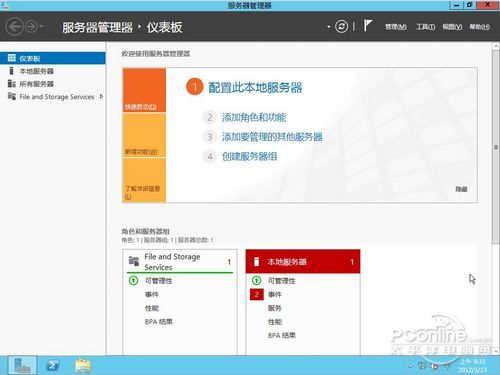Click 创建服务器组 link
The width and height of the screenshot is (500, 375).
[250, 156]
